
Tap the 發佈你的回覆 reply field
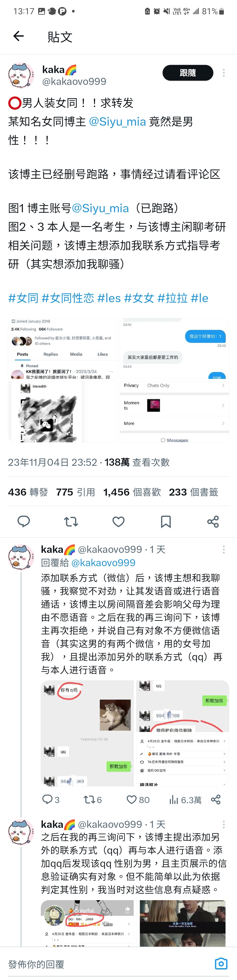coord(106,964)
